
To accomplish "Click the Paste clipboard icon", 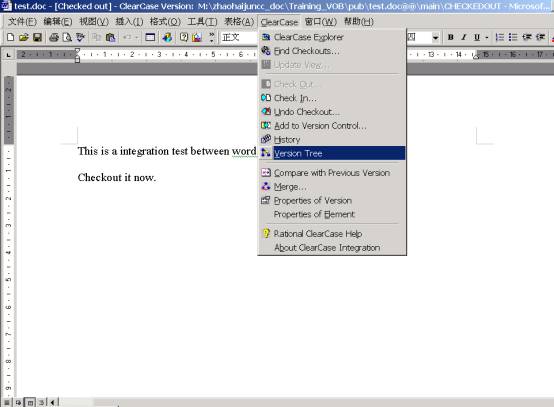I will click(111, 37).
